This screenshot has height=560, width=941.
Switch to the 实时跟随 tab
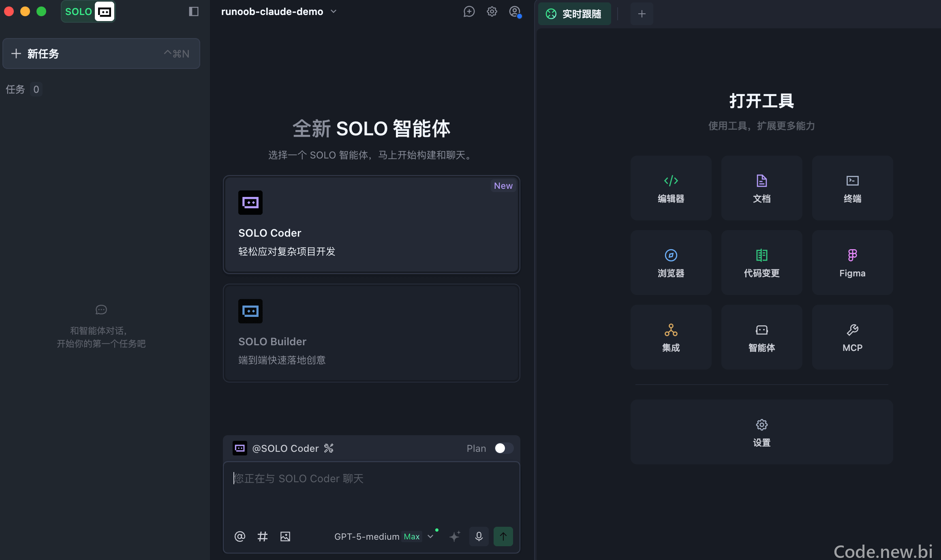click(x=575, y=14)
